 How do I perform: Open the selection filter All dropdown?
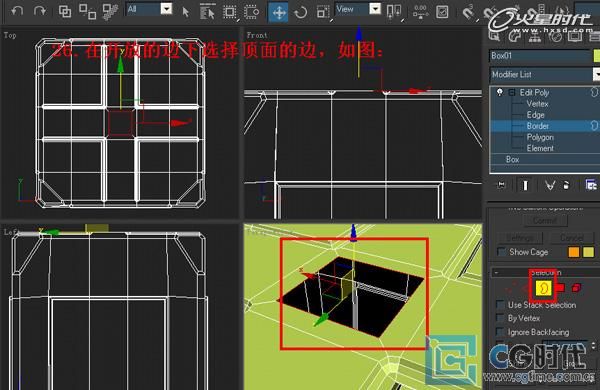click(166, 9)
